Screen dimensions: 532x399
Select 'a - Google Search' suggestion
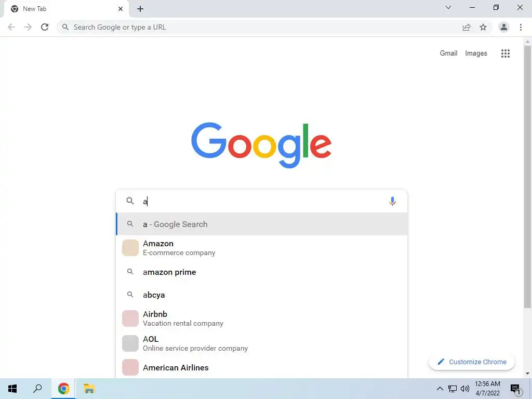point(262,224)
